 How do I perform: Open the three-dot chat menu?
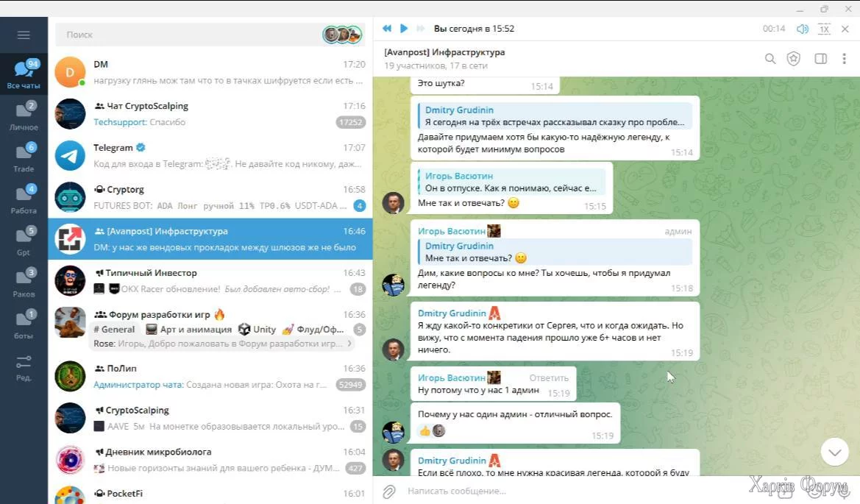(844, 59)
